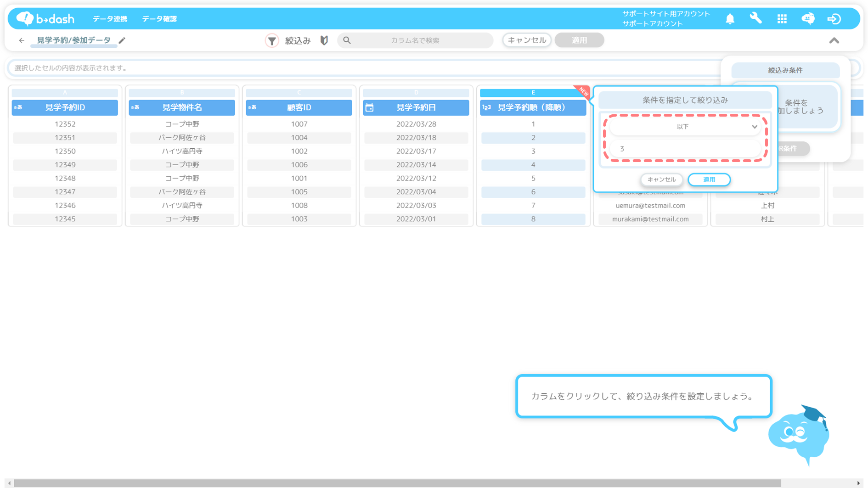868x488 pixels.
Task: Collapse the toolbar with the up chevron
Action: point(834,40)
